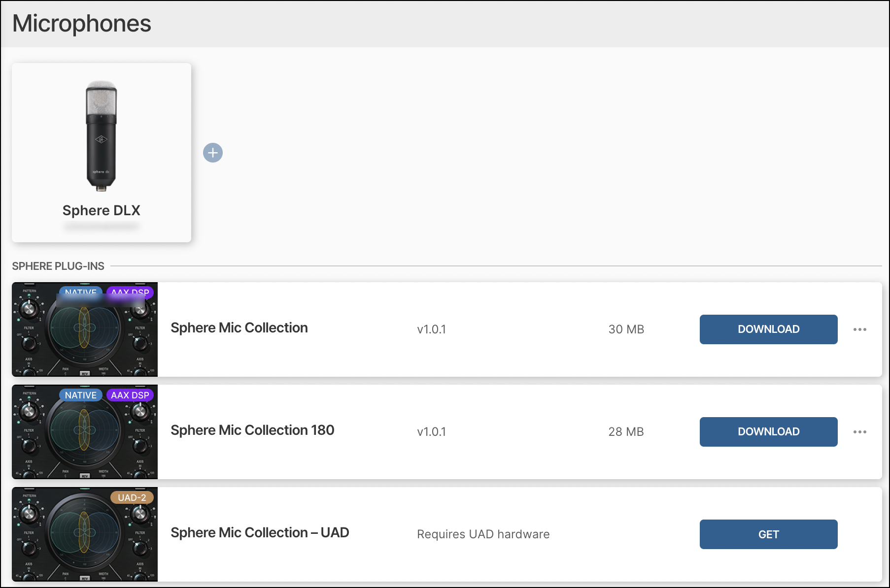Click the "+" add microphone icon

pyautogui.click(x=213, y=153)
